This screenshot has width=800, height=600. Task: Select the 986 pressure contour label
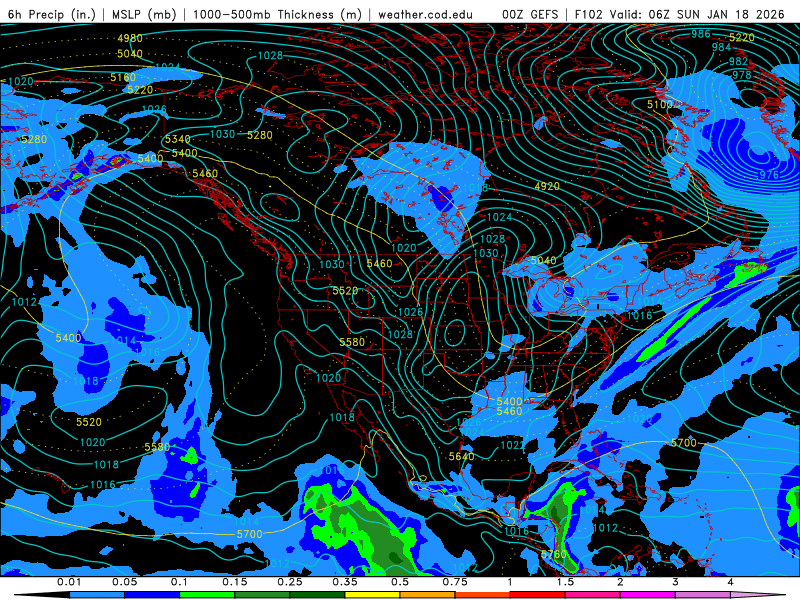(x=701, y=34)
